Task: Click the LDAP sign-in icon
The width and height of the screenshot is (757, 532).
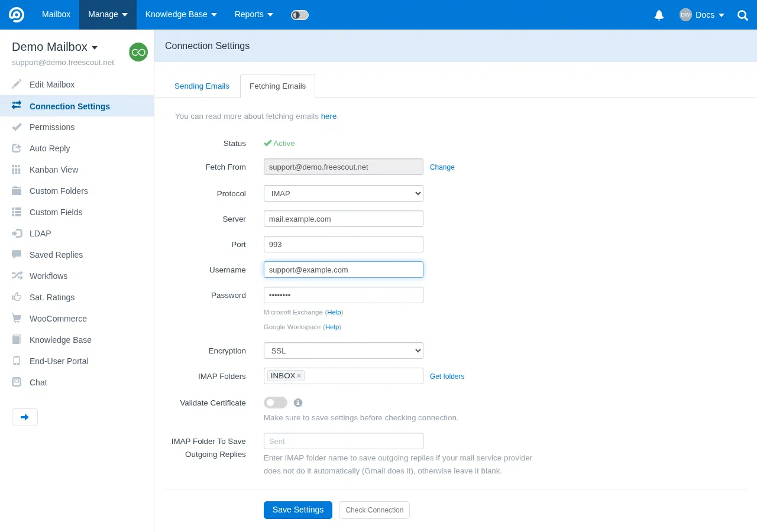Action: [17, 233]
